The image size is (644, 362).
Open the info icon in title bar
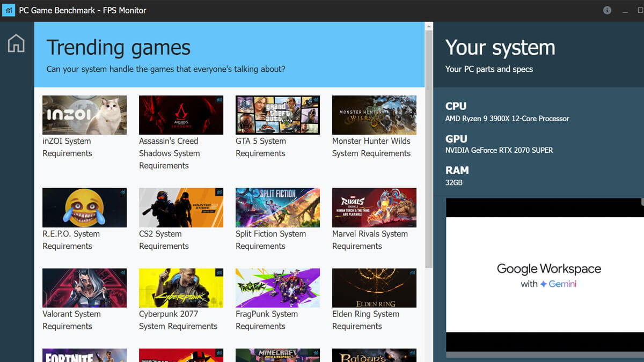tap(607, 10)
